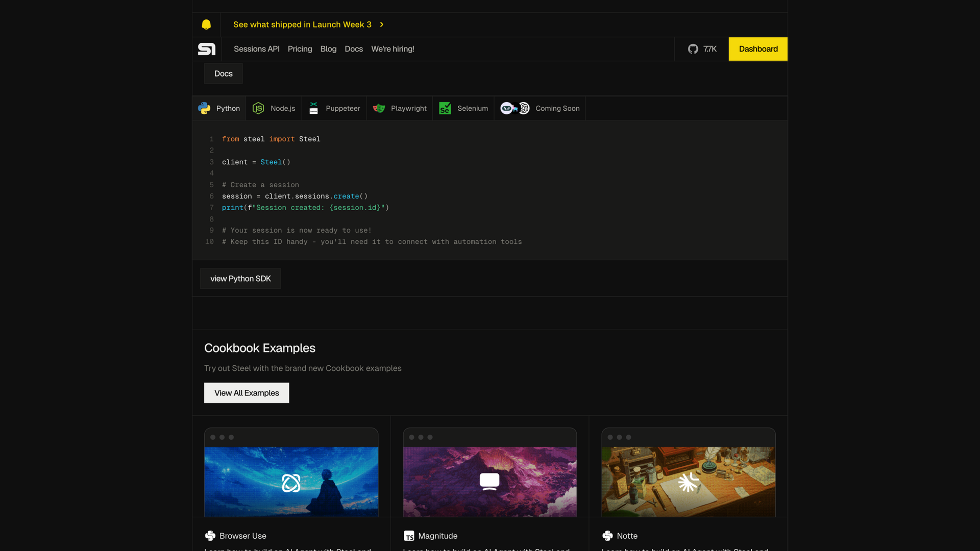This screenshot has width=980, height=551.
Task: Open the Pricing page link
Action: tap(300, 49)
